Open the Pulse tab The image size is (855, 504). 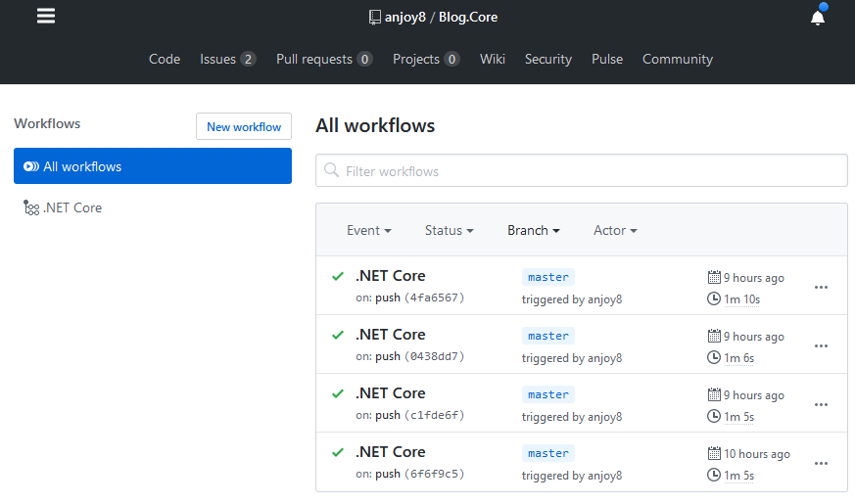pyautogui.click(x=607, y=59)
